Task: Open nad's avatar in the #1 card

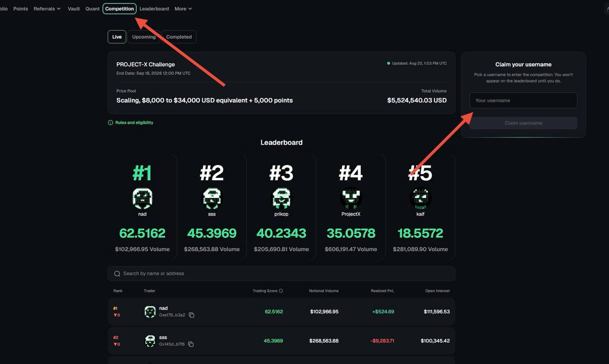Action: [x=142, y=198]
